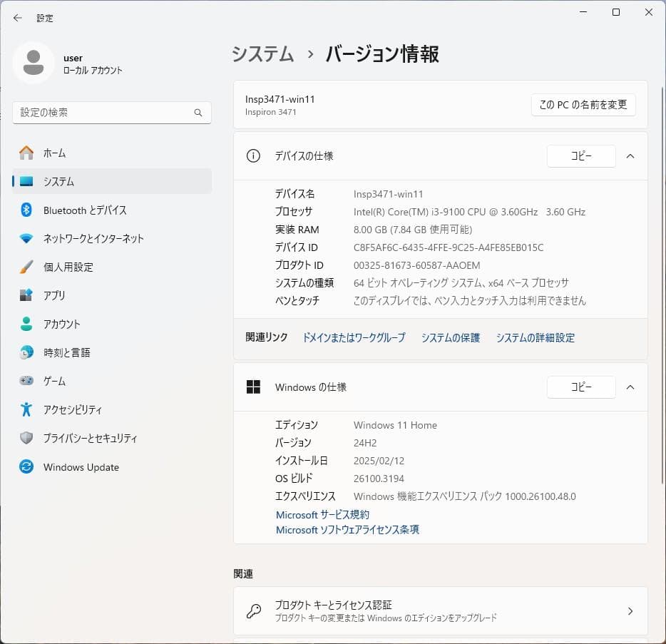Go to 個人用設定 page
The image size is (666, 644).
pos(112,267)
